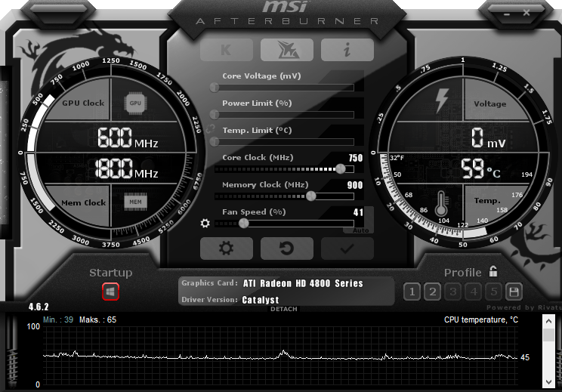Click the Power Limit slider handle
The height and width of the screenshot is (392, 562).
pos(215,114)
